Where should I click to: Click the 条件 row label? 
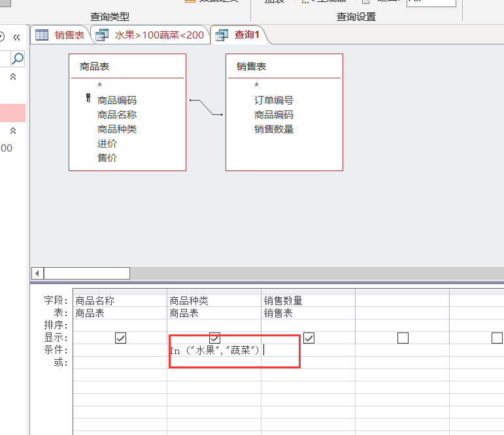[x=56, y=349]
